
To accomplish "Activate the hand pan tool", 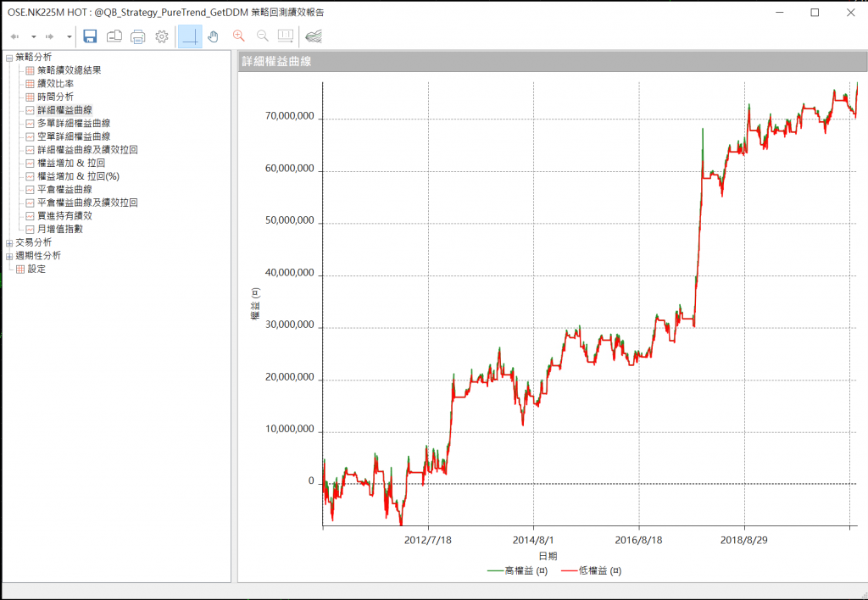I will pyautogui.click(x=213, y=36).
